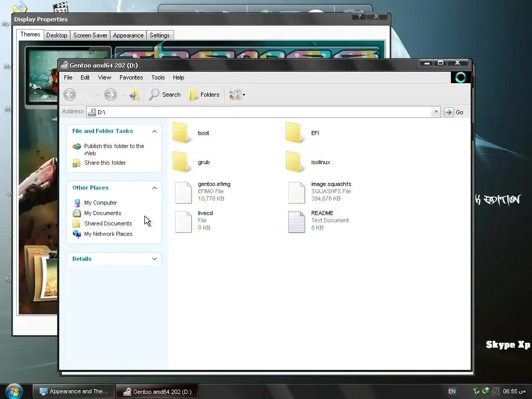The width and height of the screenshot is (532, 399).
Task: Open the File menu
Action: (68, 77)
